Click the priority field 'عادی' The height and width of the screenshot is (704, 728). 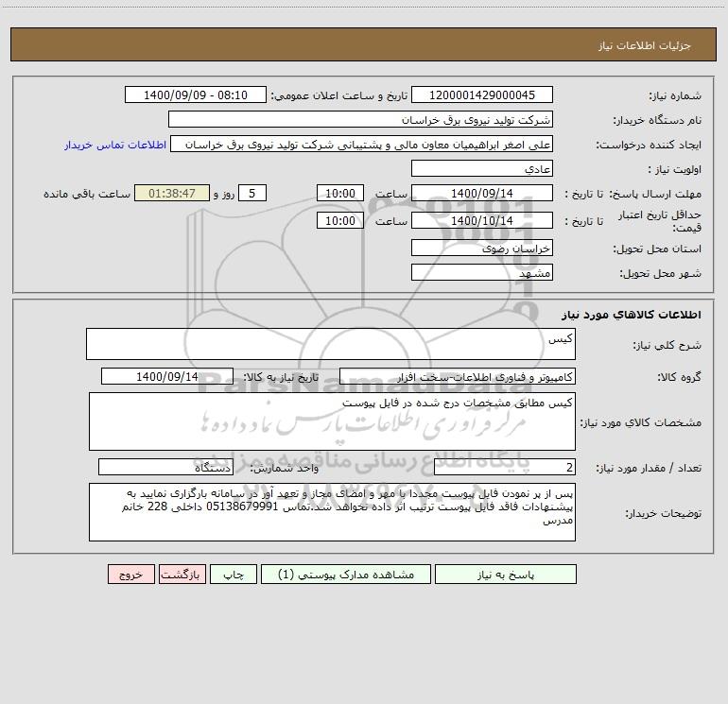pyautogui.click(x=482, y=168)
